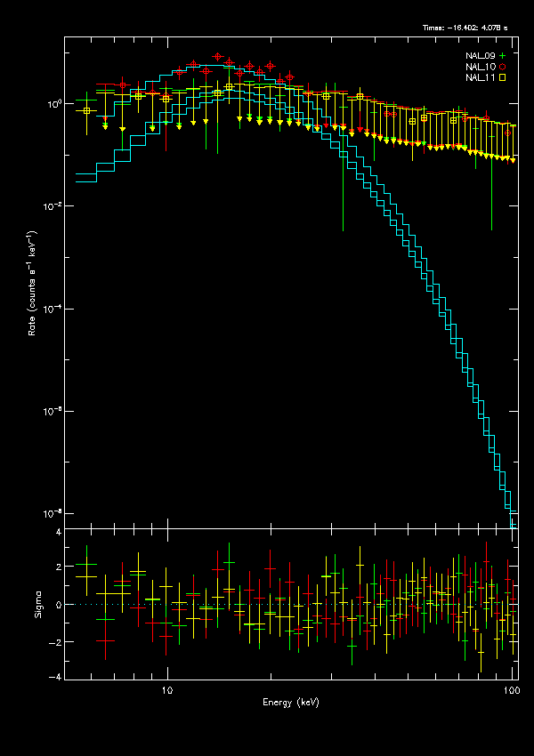Click the 10^-4 tick label on rate axis

52,309
